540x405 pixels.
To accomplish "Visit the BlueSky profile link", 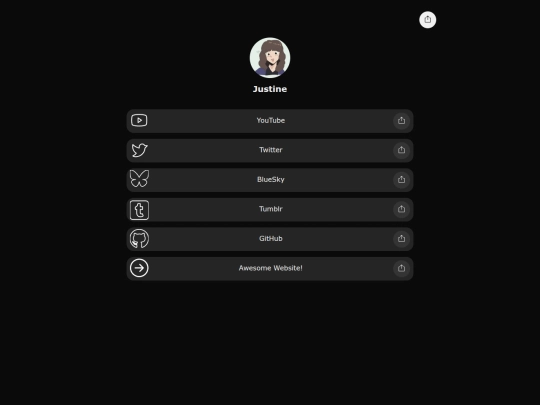I will point(270,180).
